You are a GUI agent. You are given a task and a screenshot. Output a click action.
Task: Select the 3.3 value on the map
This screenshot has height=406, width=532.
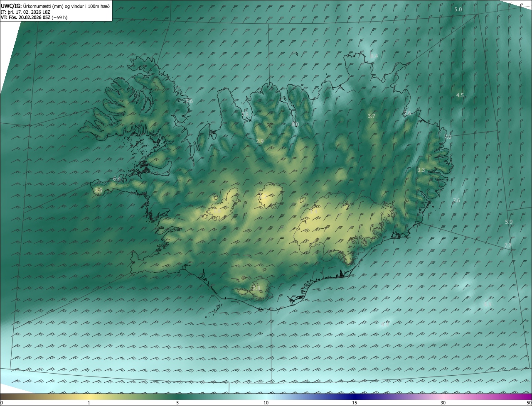(421, 170)
